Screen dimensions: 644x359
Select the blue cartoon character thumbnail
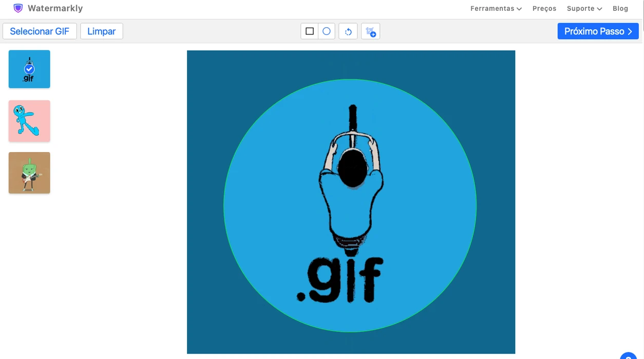pos(29,121)
